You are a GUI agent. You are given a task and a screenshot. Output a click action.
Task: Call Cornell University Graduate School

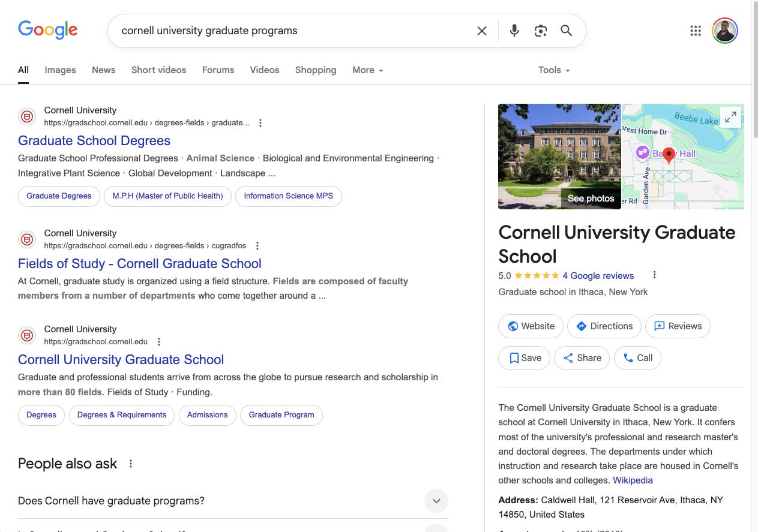pos(638,358)
